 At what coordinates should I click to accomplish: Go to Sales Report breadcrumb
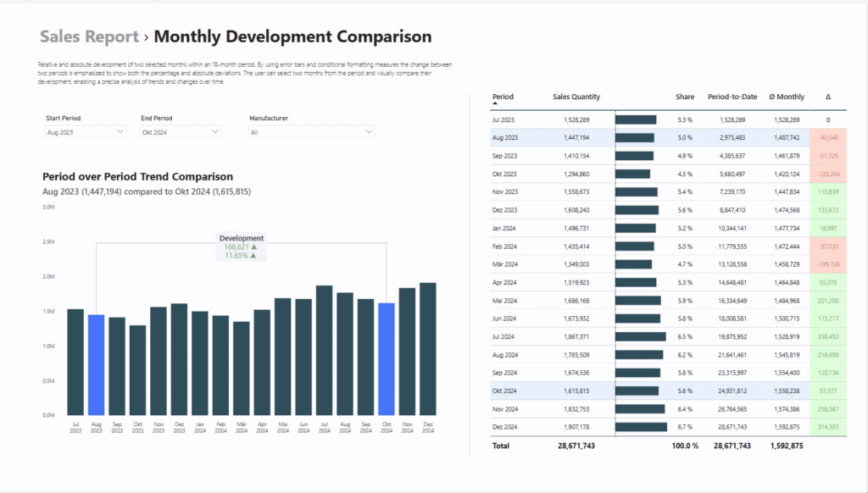pyautogui.click(x=89, y=37)
